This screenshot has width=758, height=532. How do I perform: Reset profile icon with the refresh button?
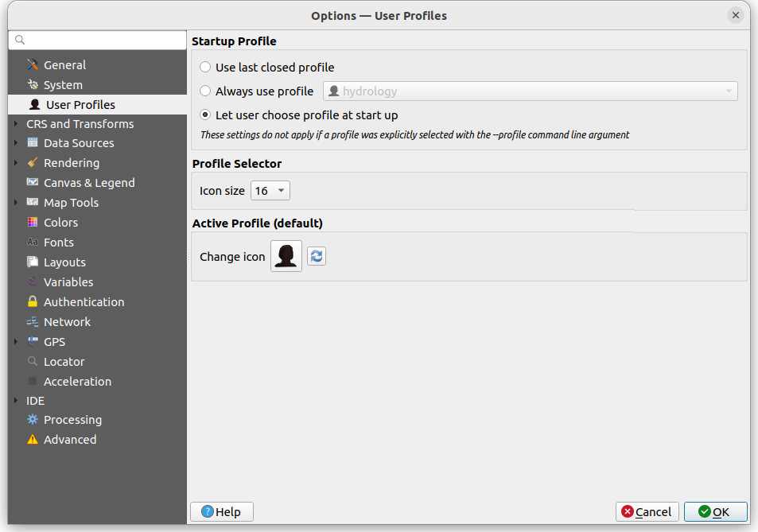point(317,256)
